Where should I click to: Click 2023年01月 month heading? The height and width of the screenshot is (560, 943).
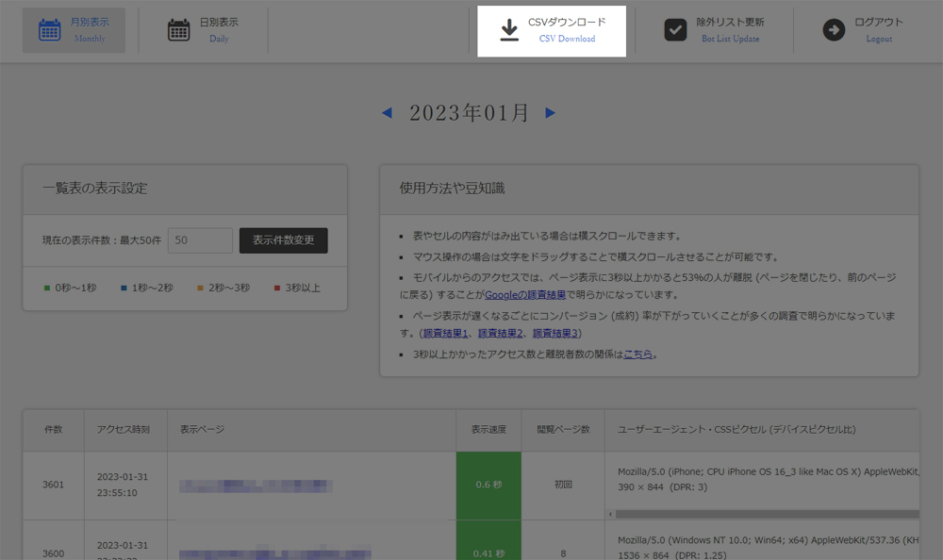coord(469,113)
